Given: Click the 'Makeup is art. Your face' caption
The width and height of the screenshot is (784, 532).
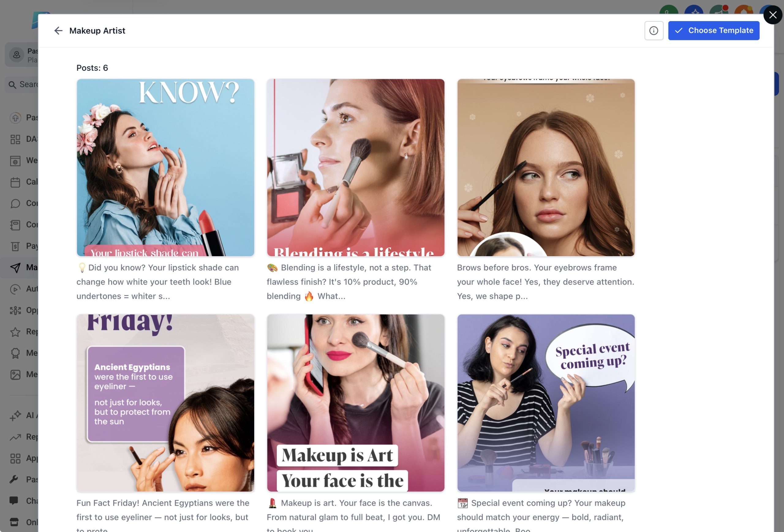Looking at the screenshot, I should click(x=353, y=515).
